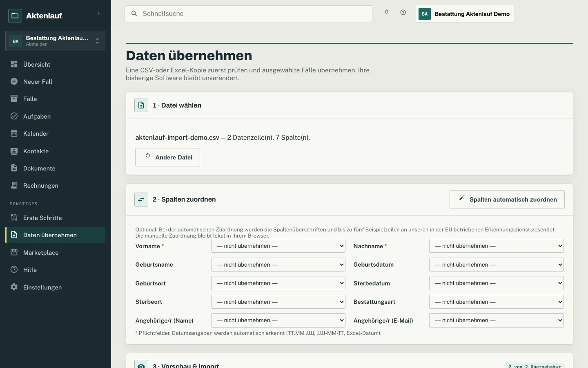The height and width of the screenshot is (368, 588).
Task: Click the BA avatar in top header
Action: click(425, 14)
